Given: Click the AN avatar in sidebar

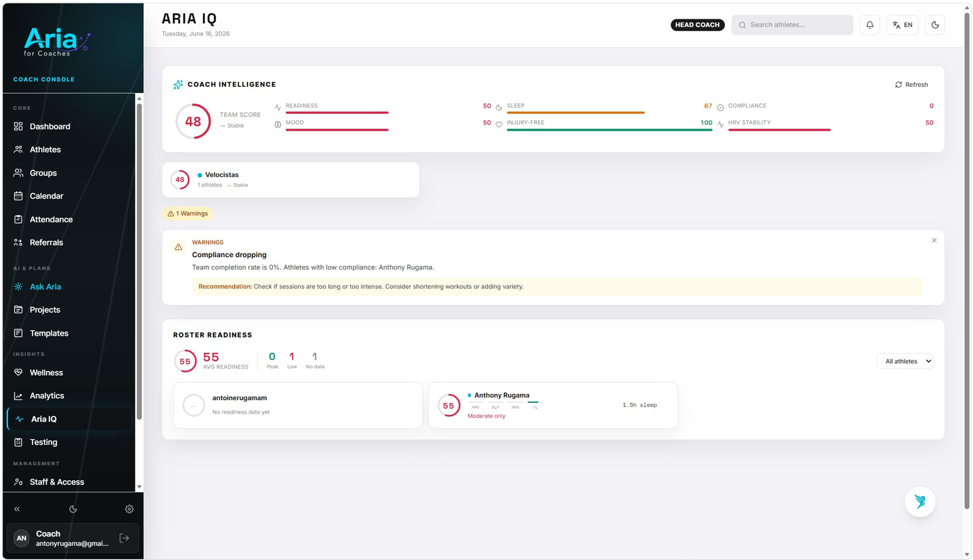Looking at the screenshot, I should (22, 538).
